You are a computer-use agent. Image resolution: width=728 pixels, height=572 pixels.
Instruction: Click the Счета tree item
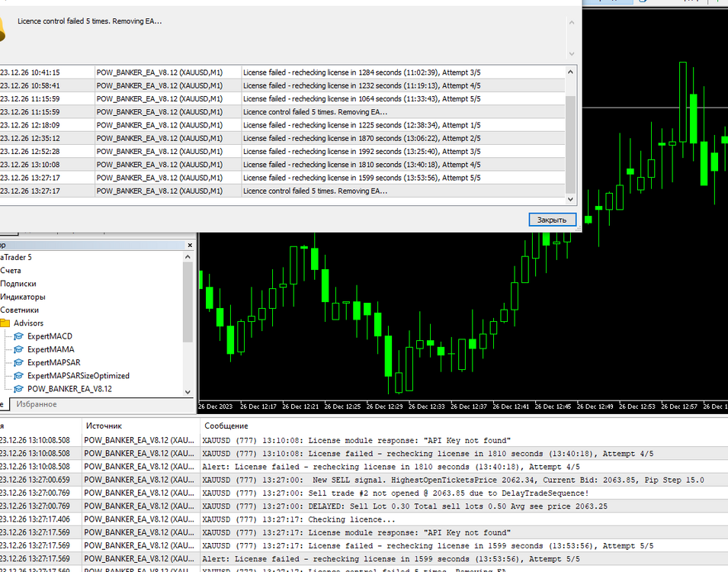[x=11, y=271]
